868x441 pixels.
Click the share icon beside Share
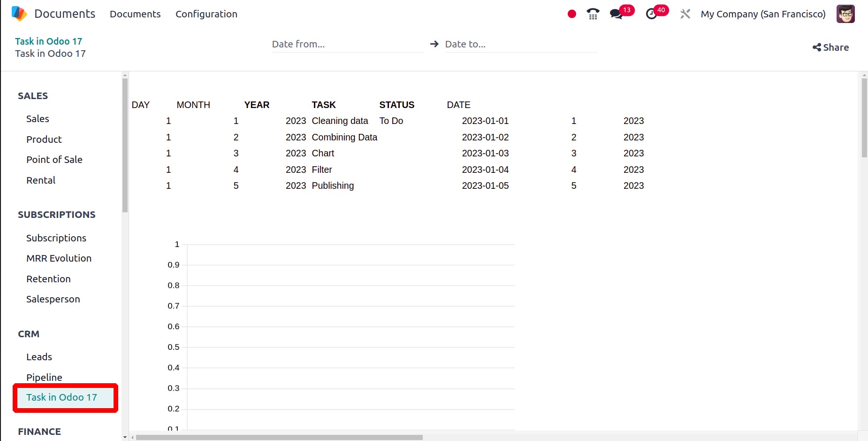[x=817, y=47]
